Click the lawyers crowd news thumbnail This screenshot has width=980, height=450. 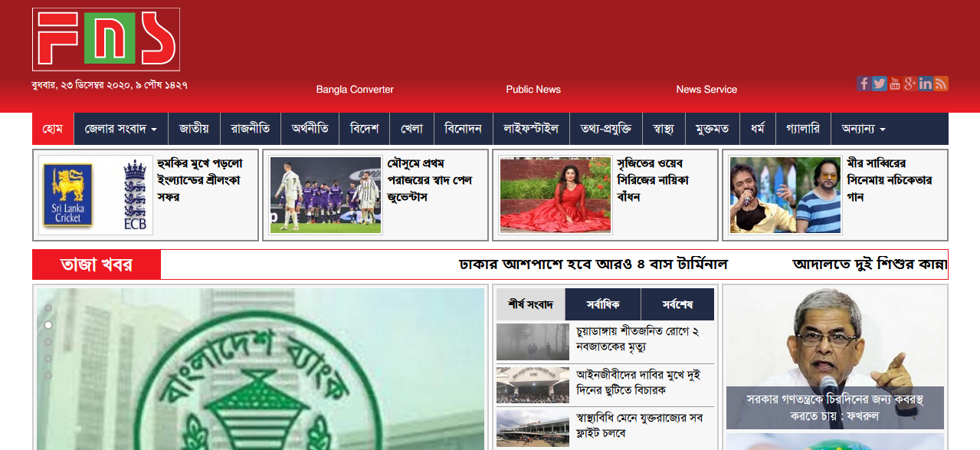point(533,385)
